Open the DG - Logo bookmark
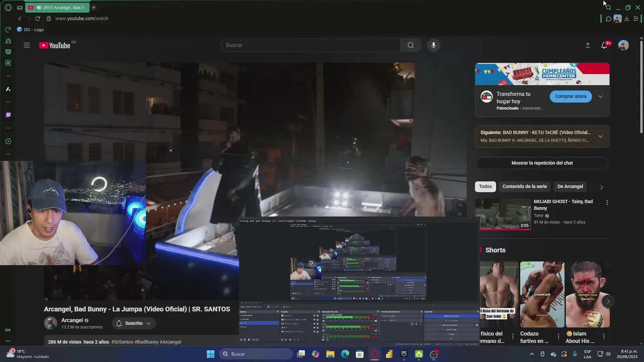Image resolution: width=644 pixels, height=362 pixels. pyautogui.click(x=30, y=30)
